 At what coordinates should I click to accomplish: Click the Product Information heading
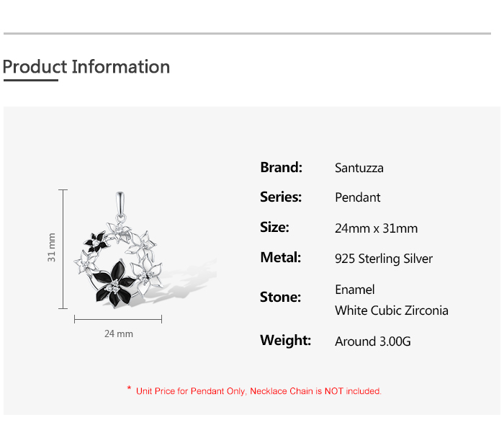(86, 67)
